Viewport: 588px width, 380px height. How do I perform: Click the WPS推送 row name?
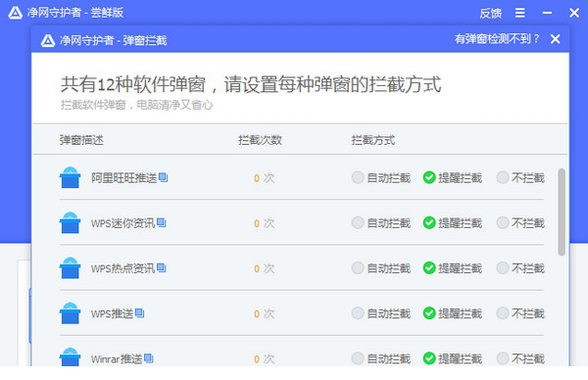pos(112,313)
